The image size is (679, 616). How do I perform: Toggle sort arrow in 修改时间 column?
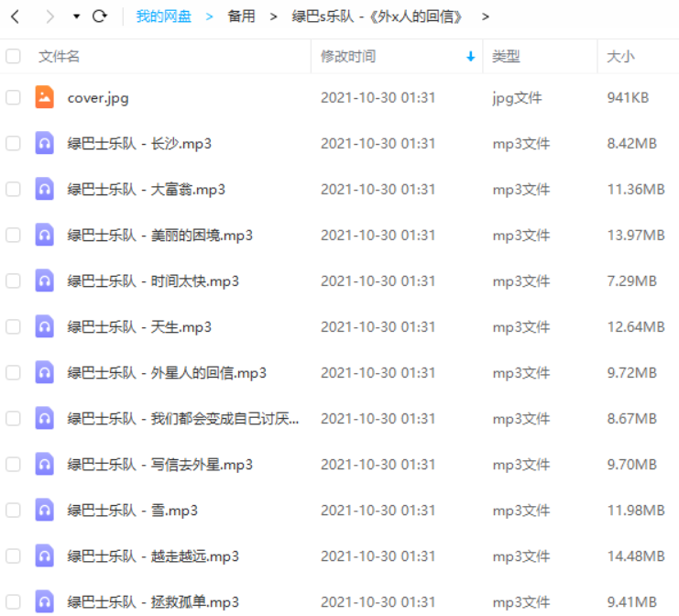(470, 57)
